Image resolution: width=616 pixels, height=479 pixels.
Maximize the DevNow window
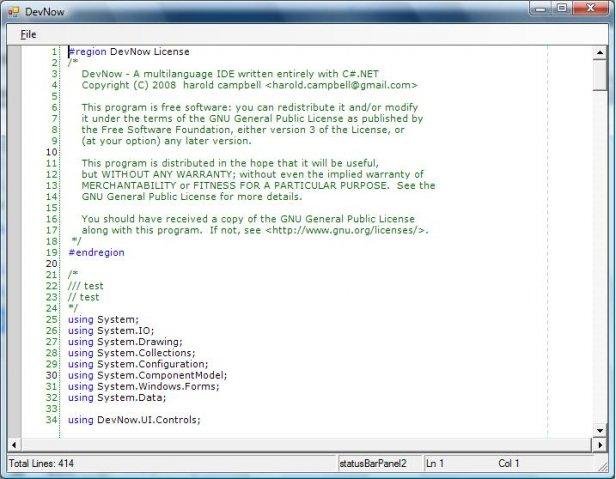tap(564, 8)
